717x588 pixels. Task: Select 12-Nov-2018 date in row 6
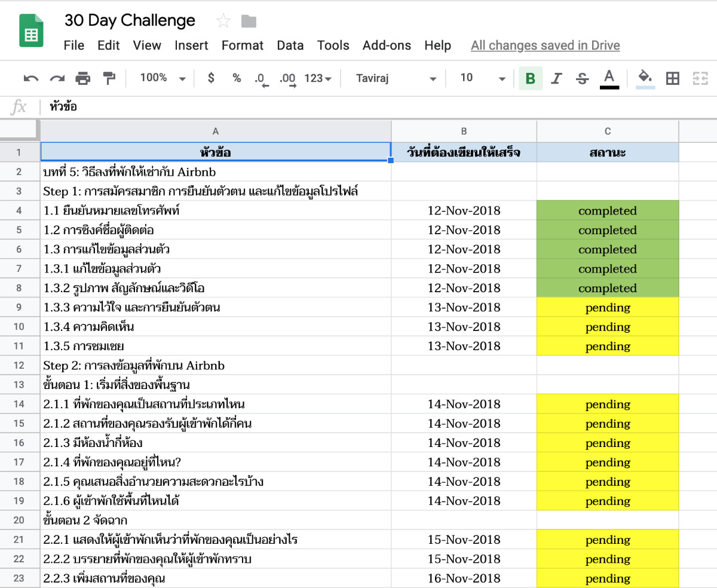464,249
